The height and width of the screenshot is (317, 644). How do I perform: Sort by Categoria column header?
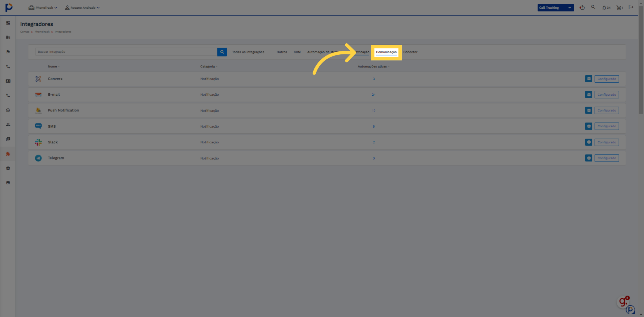(x=209, y=66)
